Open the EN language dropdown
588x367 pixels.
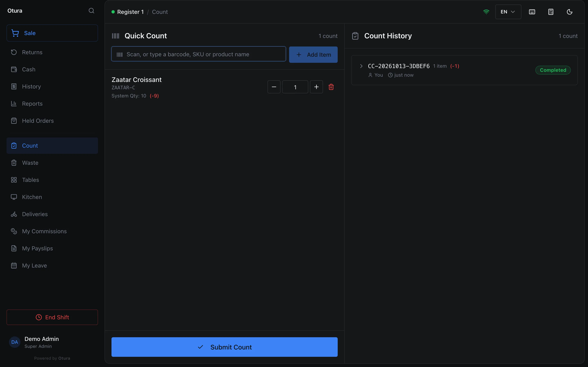click(x=508, y=12)
